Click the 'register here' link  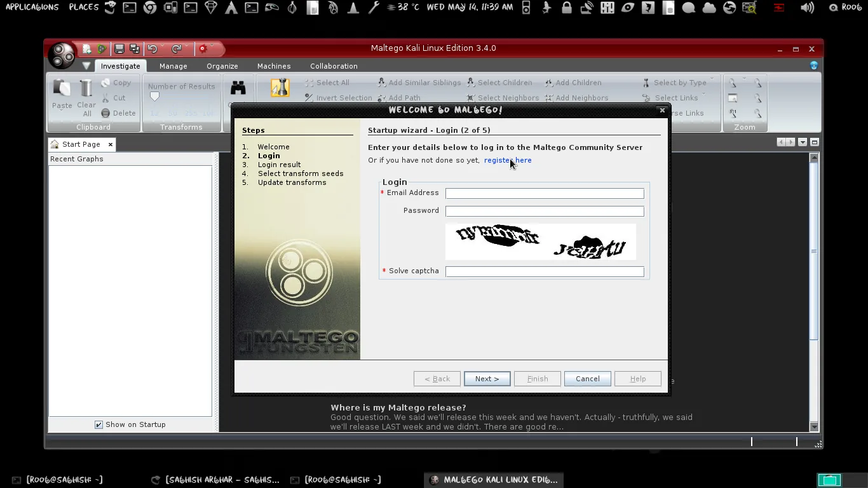[508, 160]
